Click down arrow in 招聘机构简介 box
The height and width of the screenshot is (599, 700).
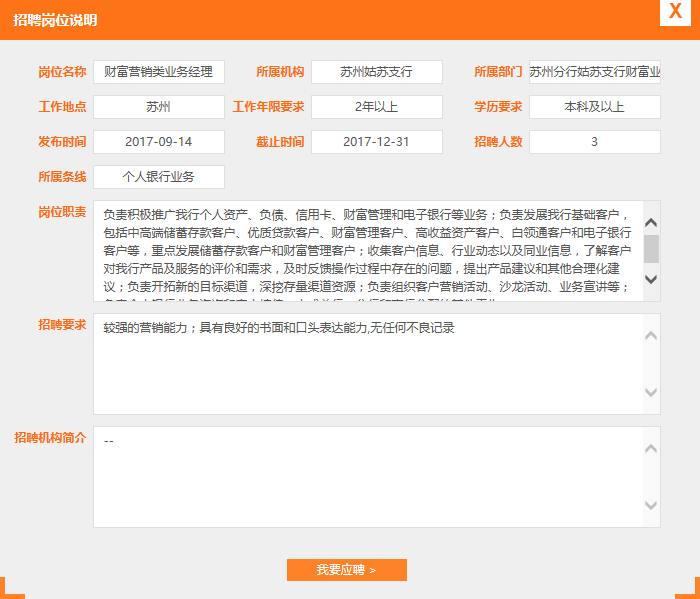click(651, 505)
